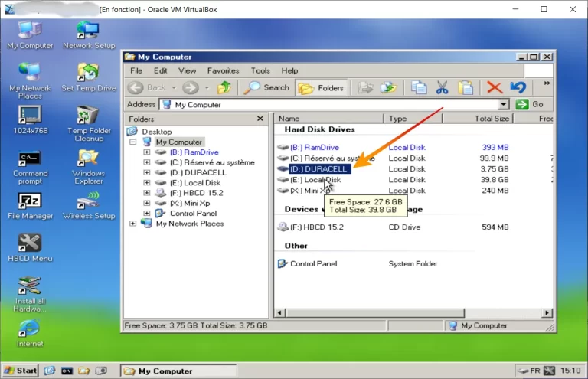Select Control Panel in file list
The image size is (588, 379).
point(313,264)
